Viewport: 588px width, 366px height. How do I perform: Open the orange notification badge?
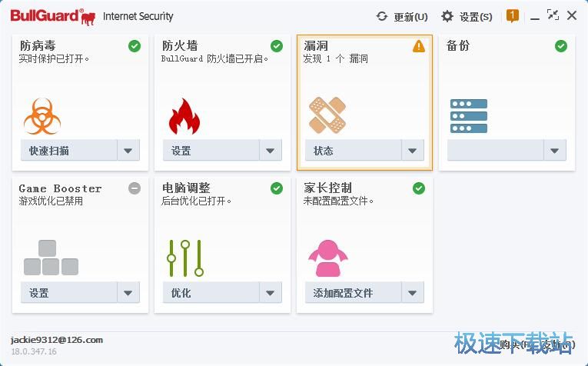pyautogui.click(x=513, y=15)
